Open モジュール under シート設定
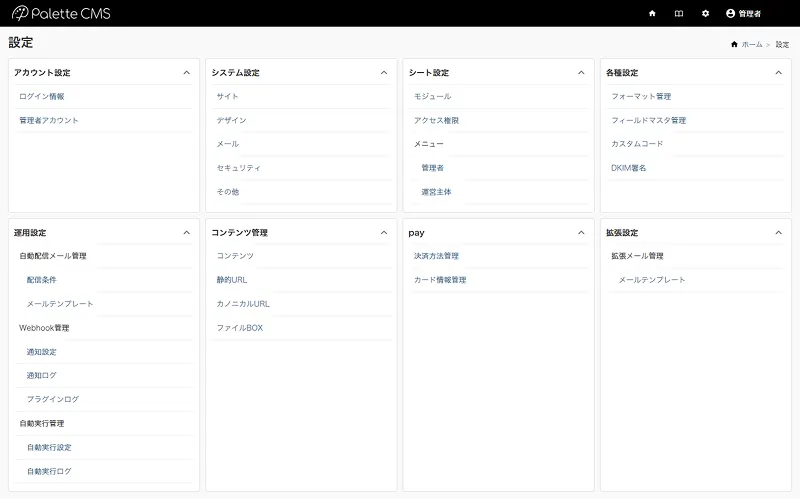This screenshot has width=800, height=499. click(x=433, y=96)
